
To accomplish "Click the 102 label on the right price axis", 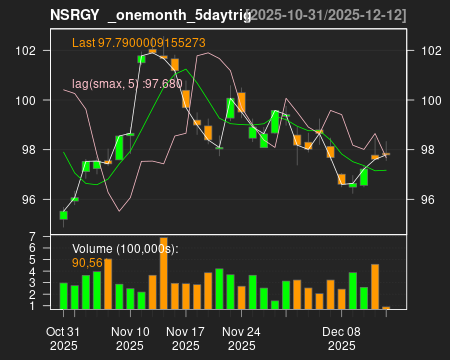I will click(431, 51).
